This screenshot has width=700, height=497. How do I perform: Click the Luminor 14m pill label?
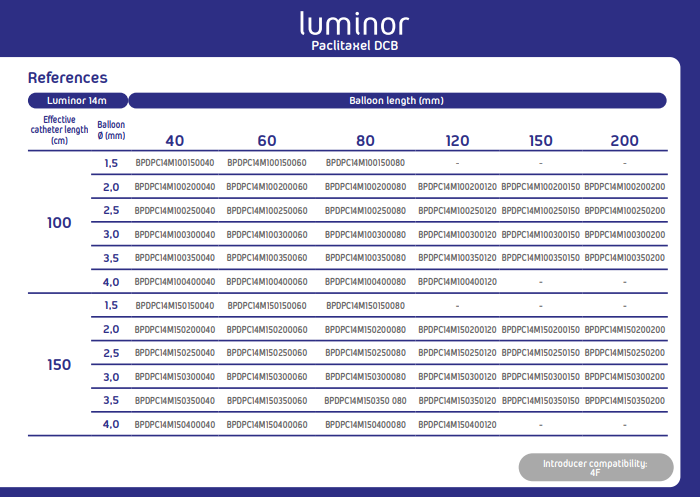coord(78,100)
